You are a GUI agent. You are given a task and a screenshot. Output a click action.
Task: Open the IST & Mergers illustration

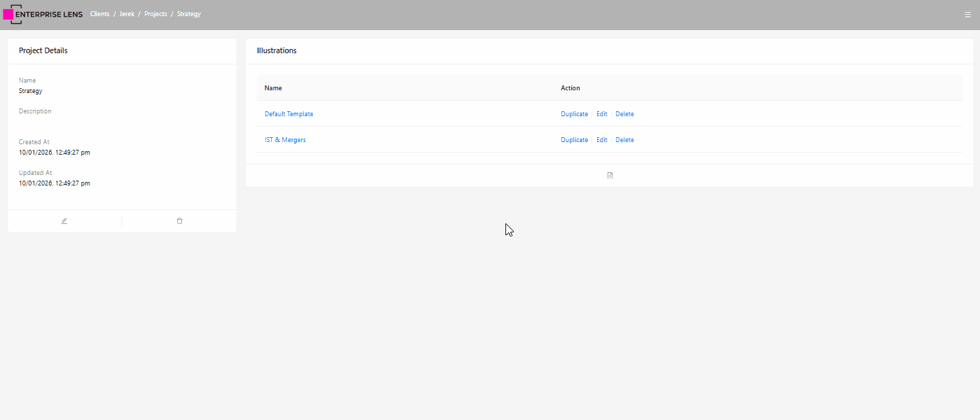(x=285, y=140)
